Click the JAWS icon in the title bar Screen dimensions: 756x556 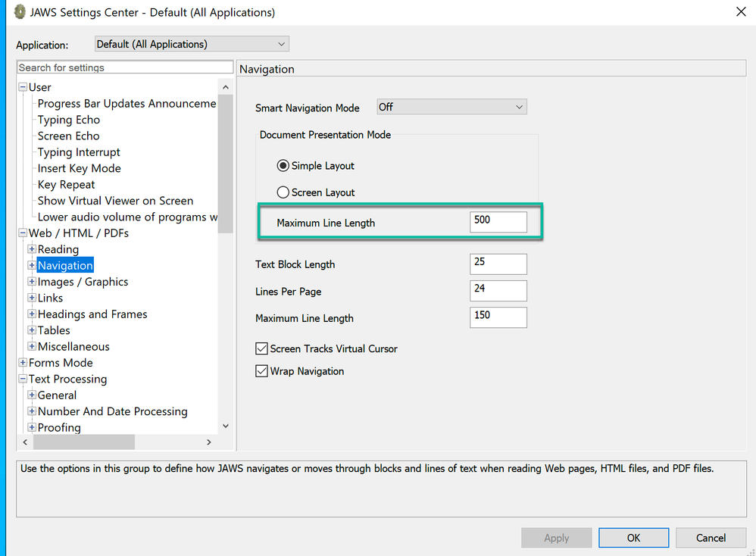(20, 12)
